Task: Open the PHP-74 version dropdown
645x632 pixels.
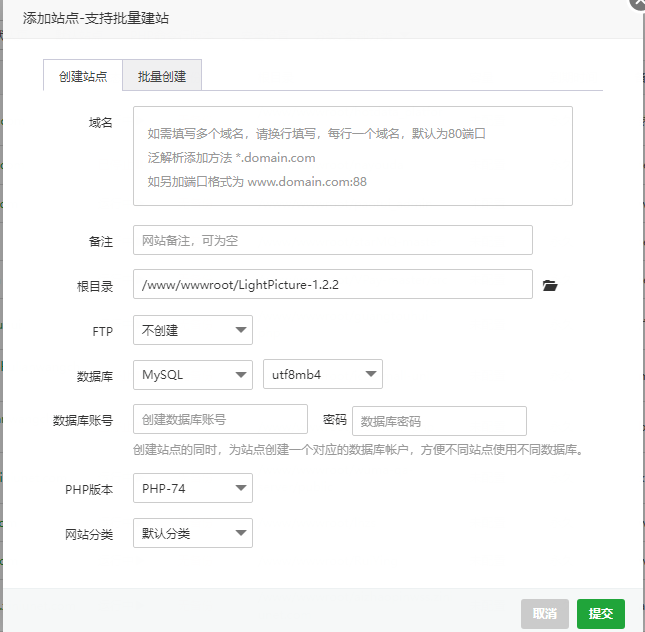Action: coord(193,488)
